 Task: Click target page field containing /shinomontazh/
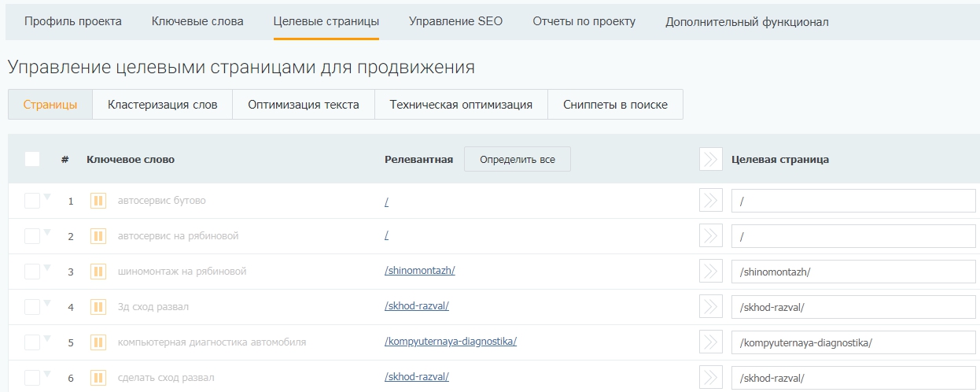[853, 272]
